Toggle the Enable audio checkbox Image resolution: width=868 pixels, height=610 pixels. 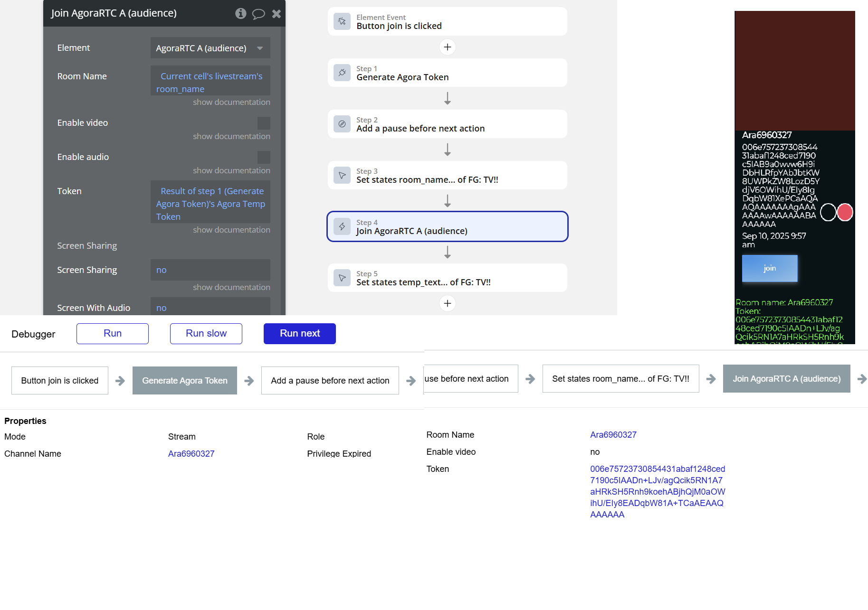(264, 157)
